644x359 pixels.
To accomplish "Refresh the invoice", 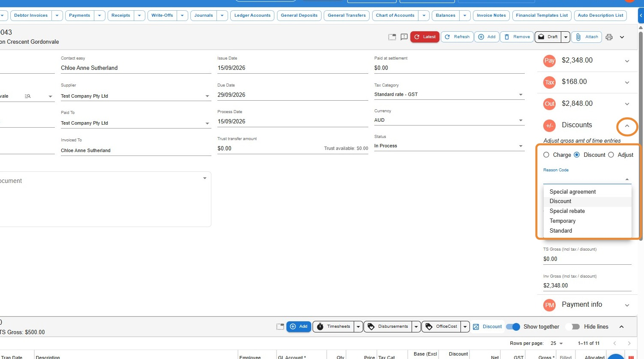I will point(457,37).
